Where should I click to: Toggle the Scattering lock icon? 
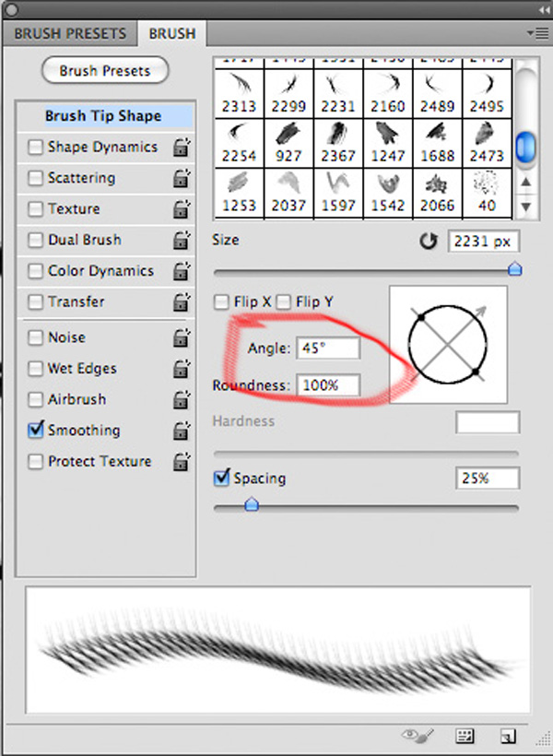(182, 178)
